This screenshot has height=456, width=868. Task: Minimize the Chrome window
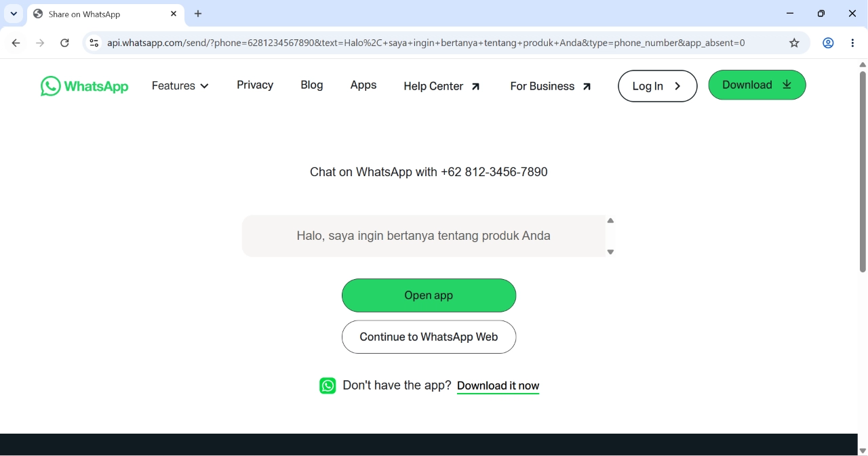tap(790, 14)
